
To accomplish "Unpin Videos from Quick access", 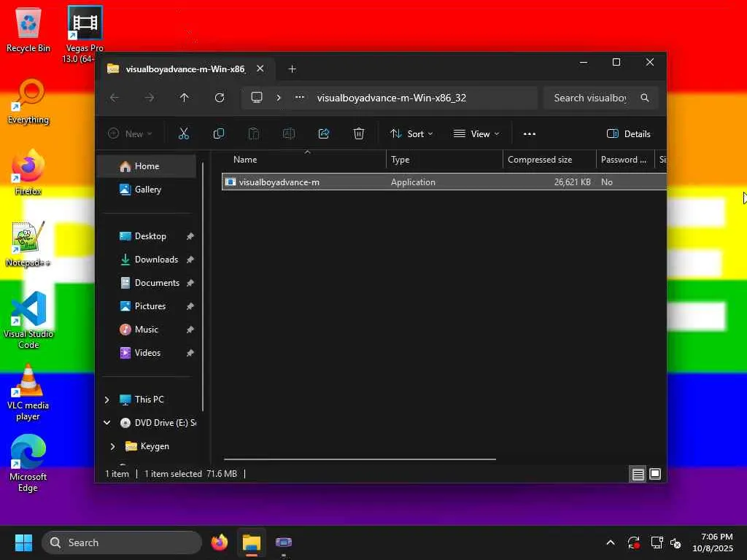I will [x=190, y=353].
